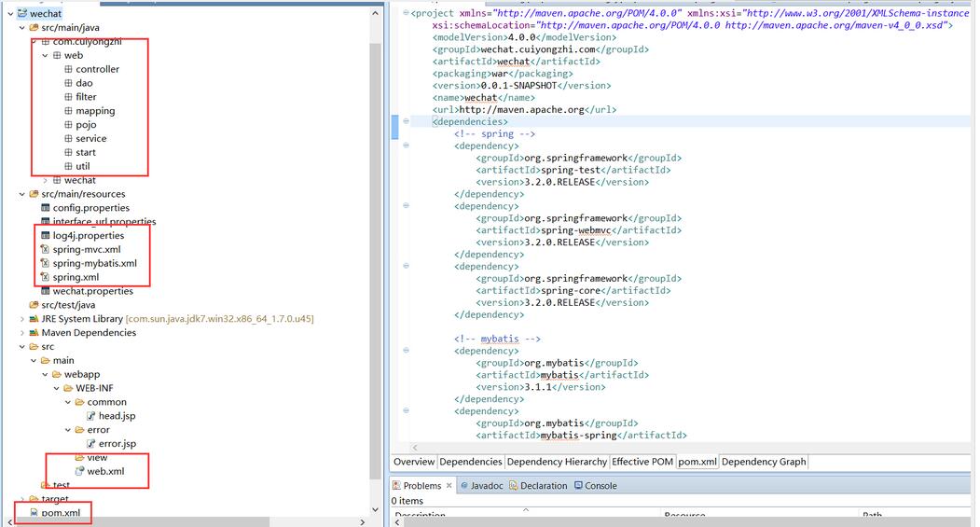
Task: Click the web.xml file icon
Action: 80,471
